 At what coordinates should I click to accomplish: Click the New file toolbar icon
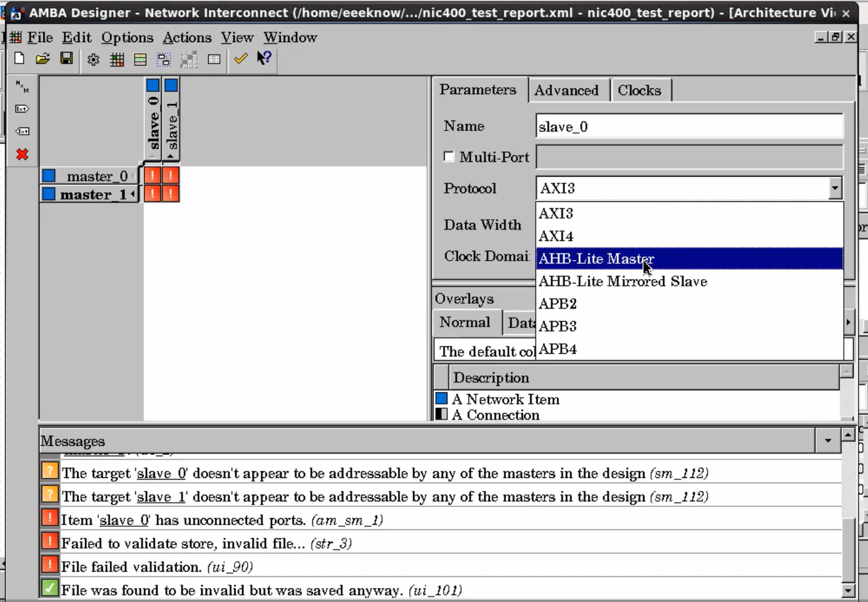coord(20,59)
